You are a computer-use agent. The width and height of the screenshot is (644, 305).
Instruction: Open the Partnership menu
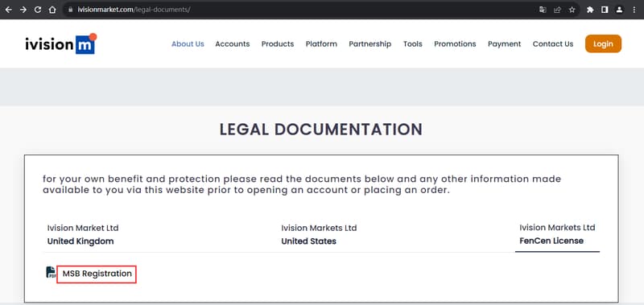tap(370, 44)
